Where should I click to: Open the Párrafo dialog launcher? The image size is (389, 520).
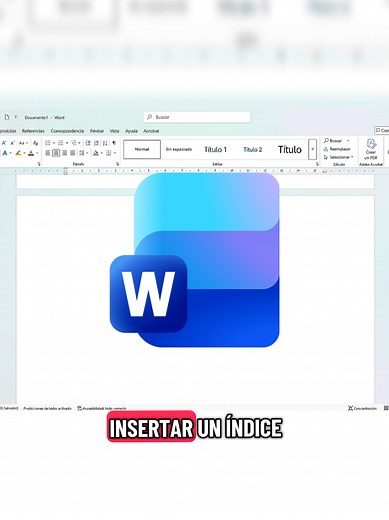point(118,164)
